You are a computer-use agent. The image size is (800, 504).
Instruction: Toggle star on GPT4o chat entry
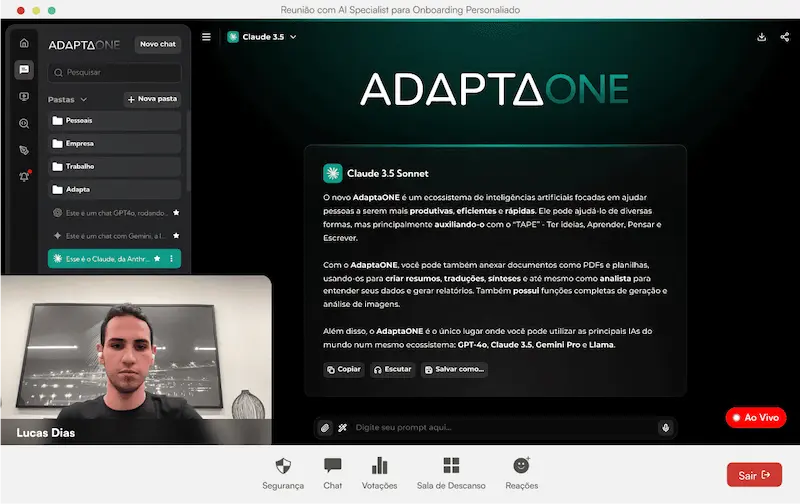pos(176,213)
